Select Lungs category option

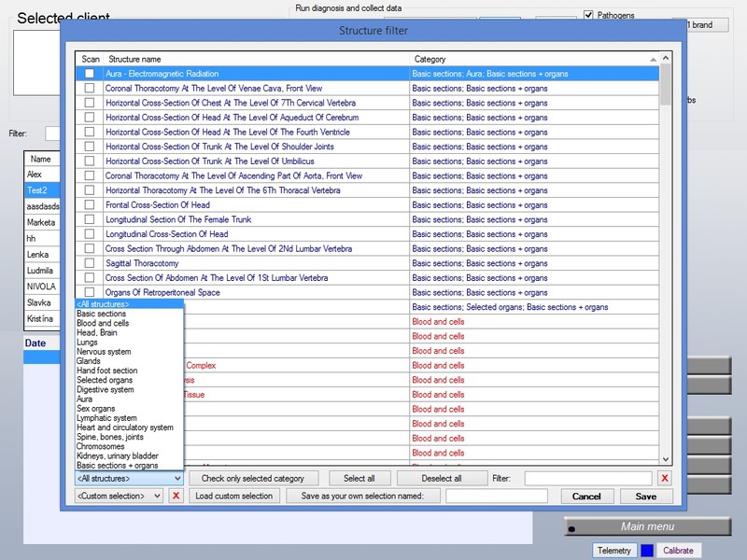87,342
